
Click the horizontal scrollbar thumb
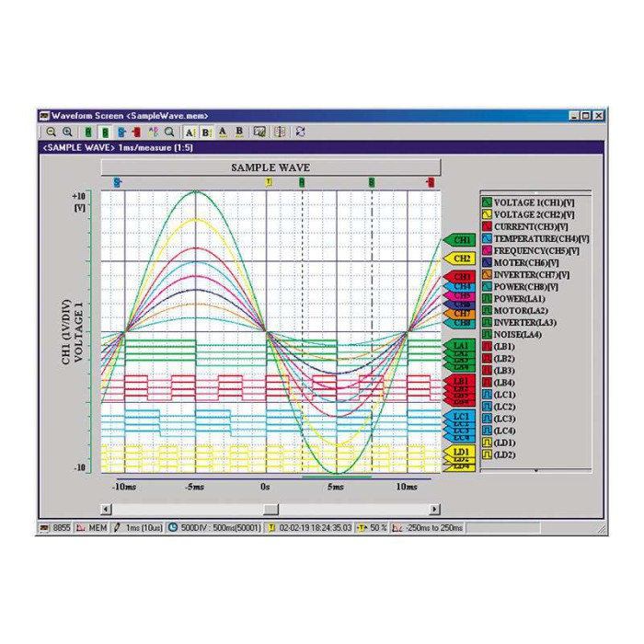click(270, 509)
